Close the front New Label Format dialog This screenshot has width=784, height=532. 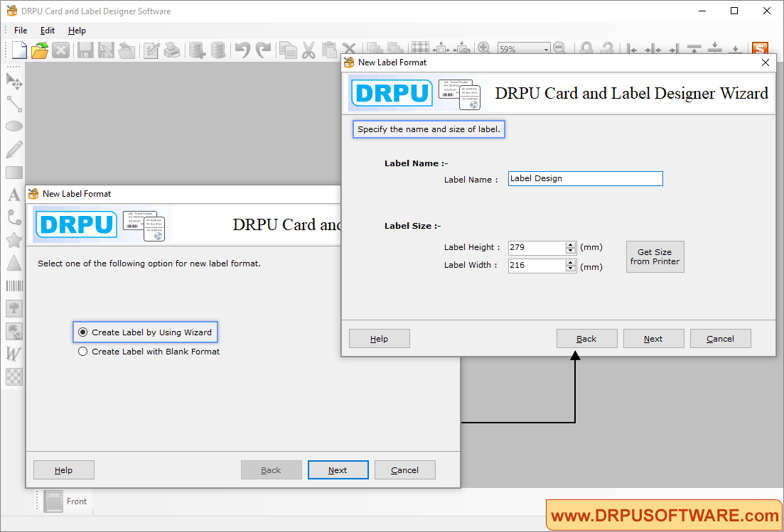click(x=765, y=63)
